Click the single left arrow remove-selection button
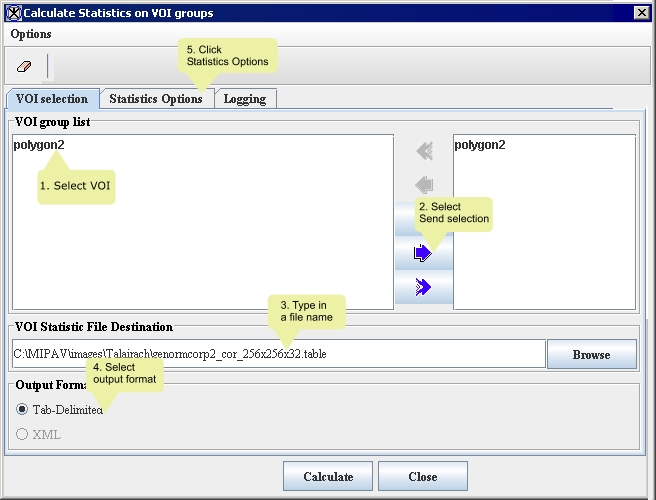Screen dimensions: 656x500 click(424, 185)
